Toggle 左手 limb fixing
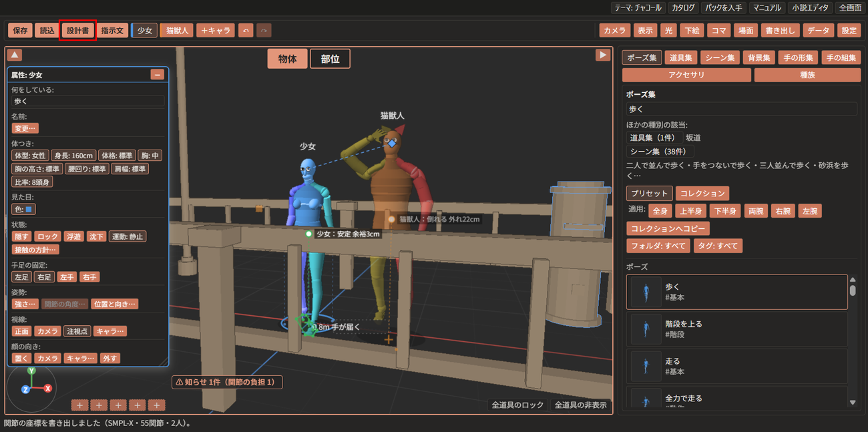Image resolution: width=868 pixels, height=432 pixels. coord(67,276)
